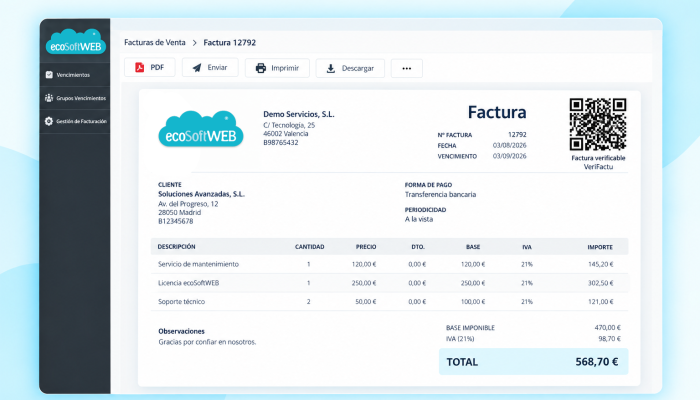This screenshot has height=400, width=700.
Task: Download the invoice with the Descargar button
Action: tap(350, 68)
